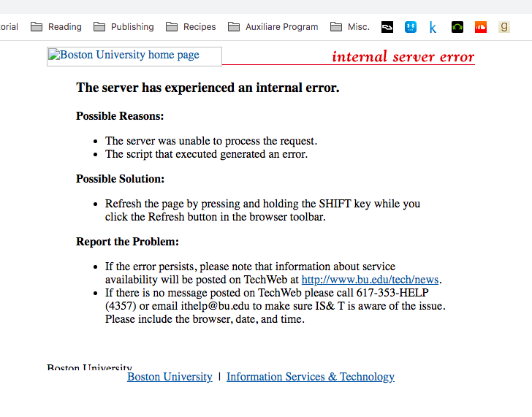Click the 'internal server error' red heading

pos(403,56)
